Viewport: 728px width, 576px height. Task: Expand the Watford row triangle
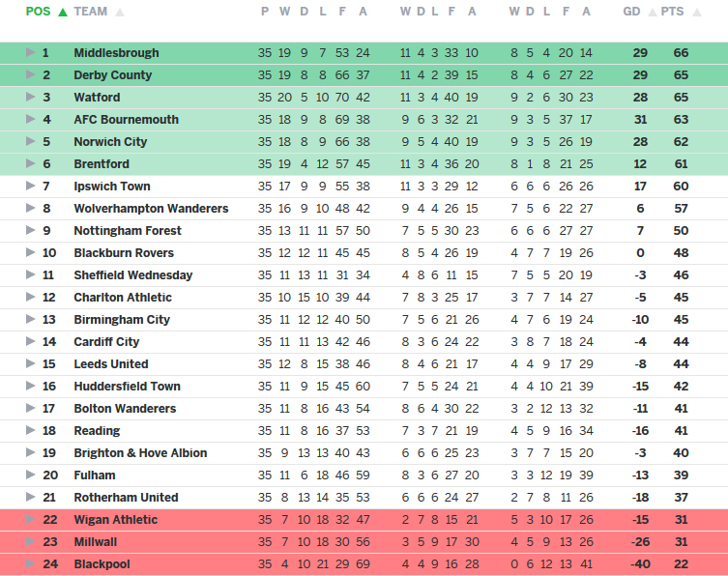[x=30, y=97]
